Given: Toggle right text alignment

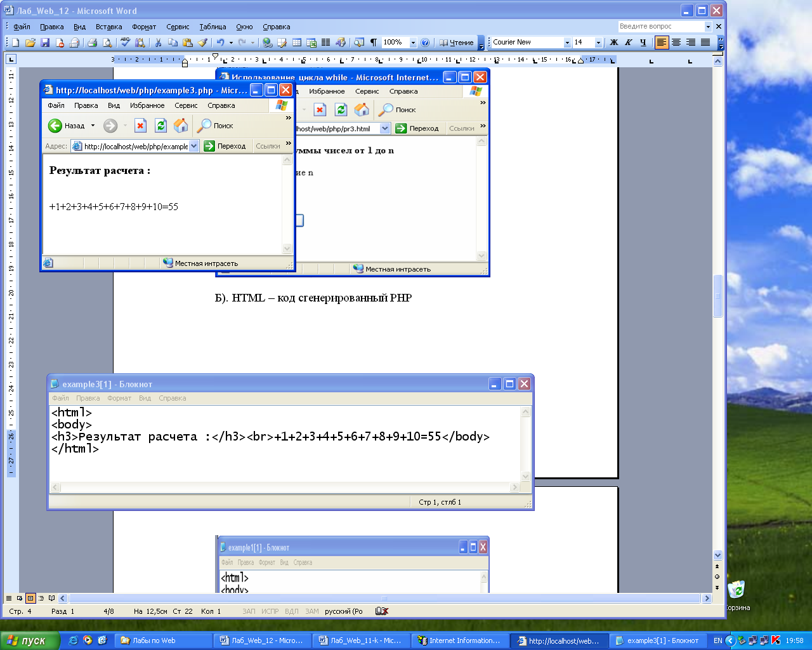Looking at the screenshot, I should (x=691, y=43).
